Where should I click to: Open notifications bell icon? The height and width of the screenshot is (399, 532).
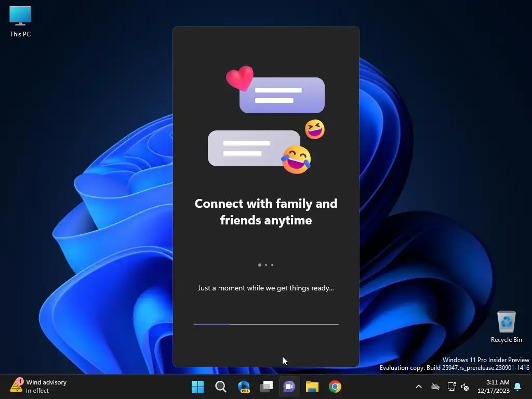click(518, 387)
